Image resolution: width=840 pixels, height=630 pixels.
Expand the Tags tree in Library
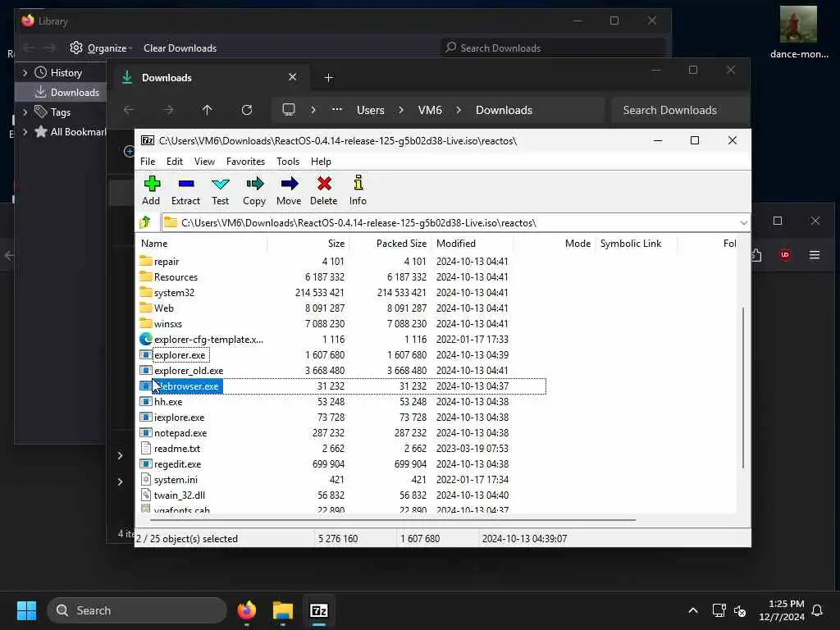25,112
